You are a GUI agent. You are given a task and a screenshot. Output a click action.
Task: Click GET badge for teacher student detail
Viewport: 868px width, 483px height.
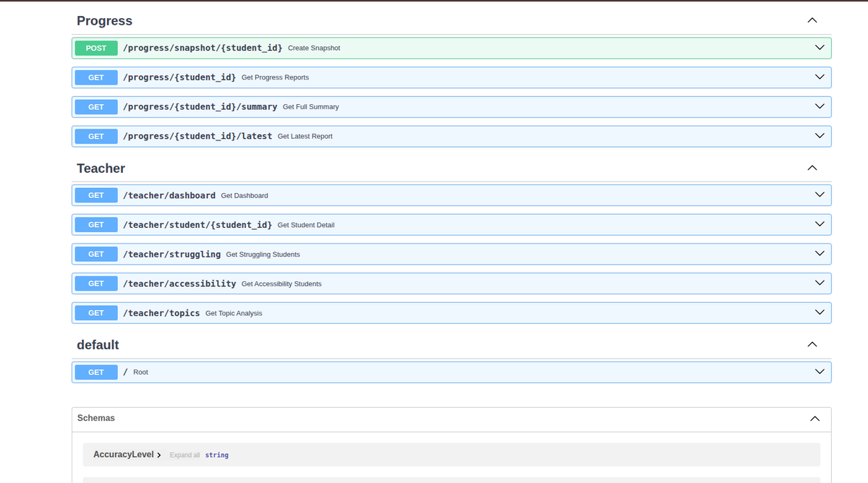pos(96,225)
